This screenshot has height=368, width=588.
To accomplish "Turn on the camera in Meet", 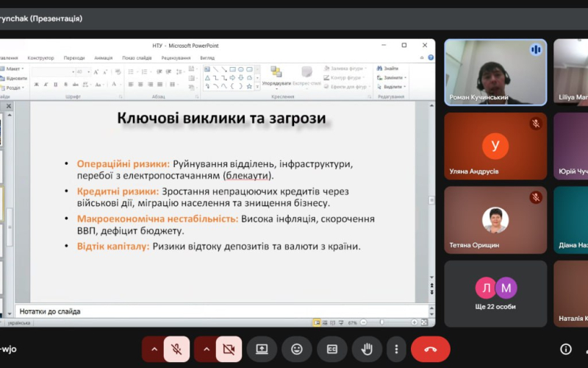I will (x=229, y=349).
